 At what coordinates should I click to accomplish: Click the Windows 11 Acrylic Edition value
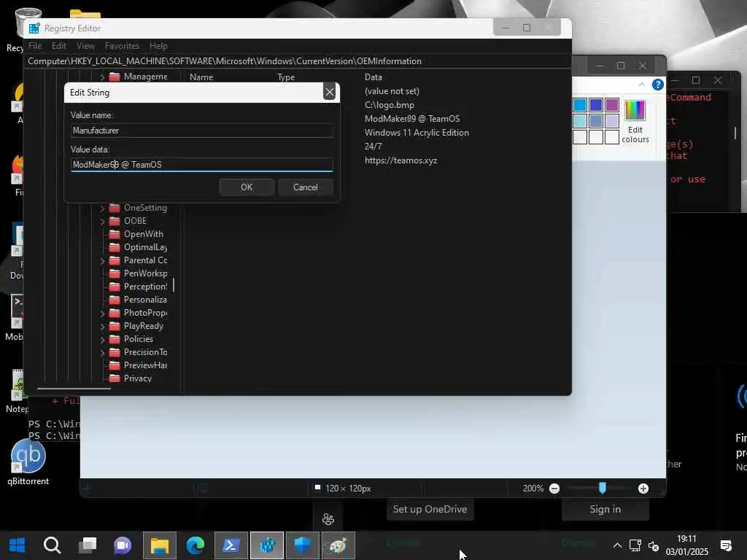pos(417,133)
